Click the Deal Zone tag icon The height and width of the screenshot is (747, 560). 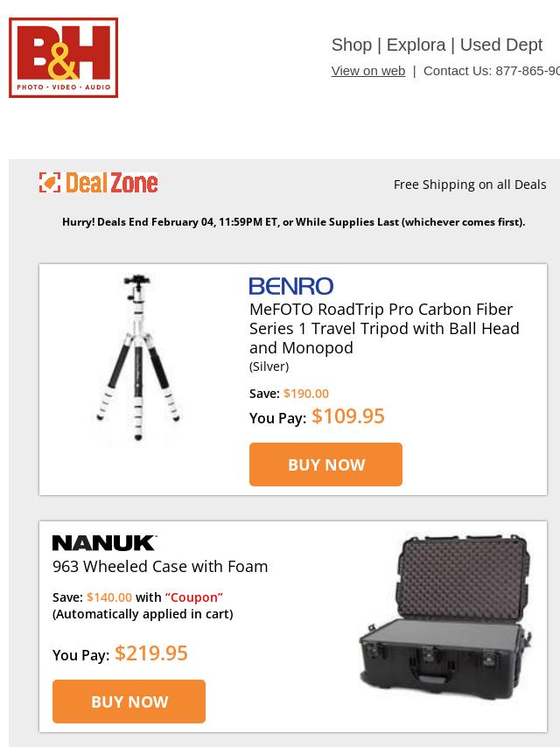50,183
